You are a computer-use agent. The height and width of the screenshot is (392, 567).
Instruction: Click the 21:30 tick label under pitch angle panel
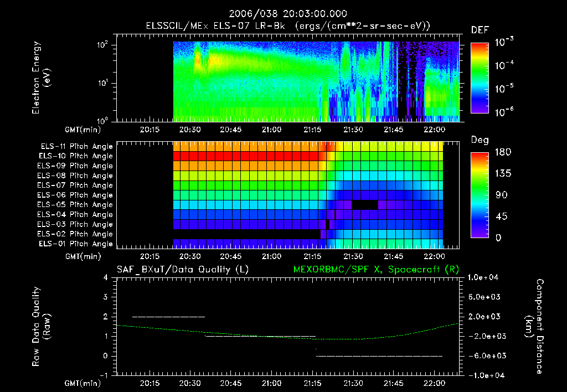point(353,256)
